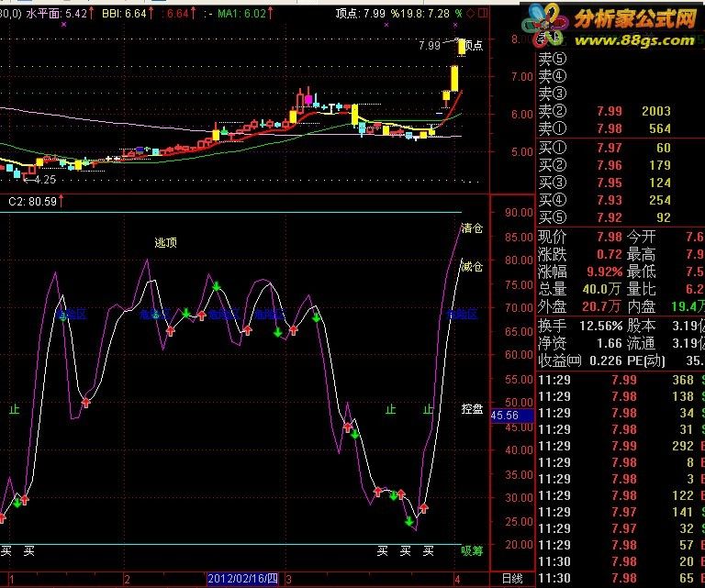Click the 内盘 value 19.4万
This screenshot has height=588, width=705.
[x=688, y=306]
